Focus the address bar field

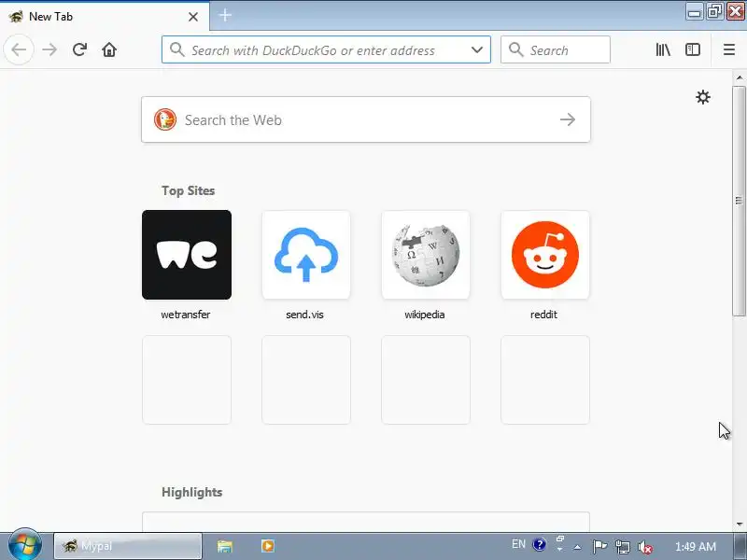point(326,49)
